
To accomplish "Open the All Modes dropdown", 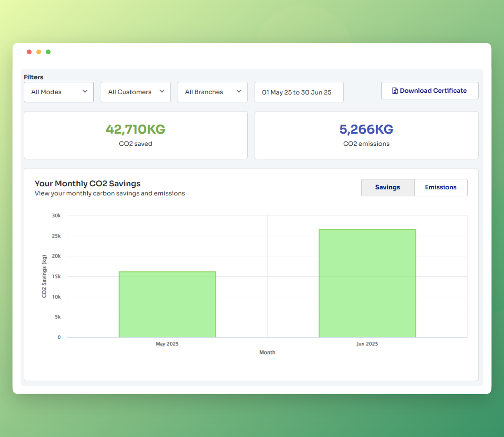I will 59,92.
